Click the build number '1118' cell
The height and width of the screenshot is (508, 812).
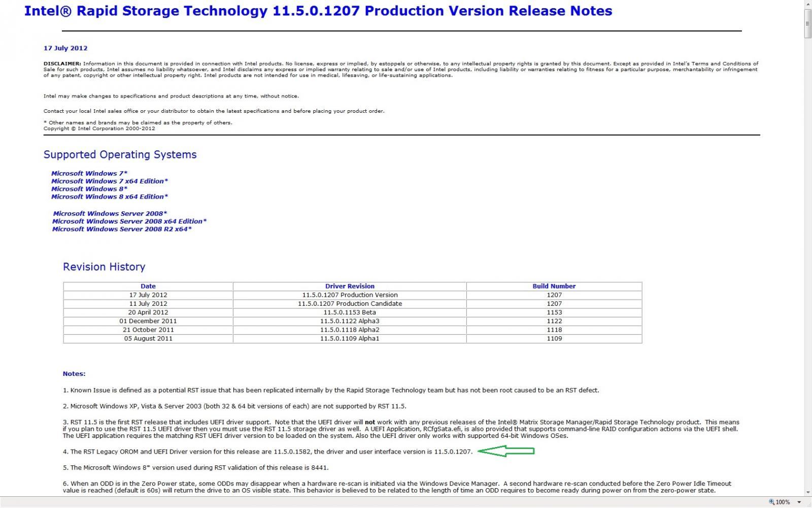pyautogui.click(x=554, y=330)
